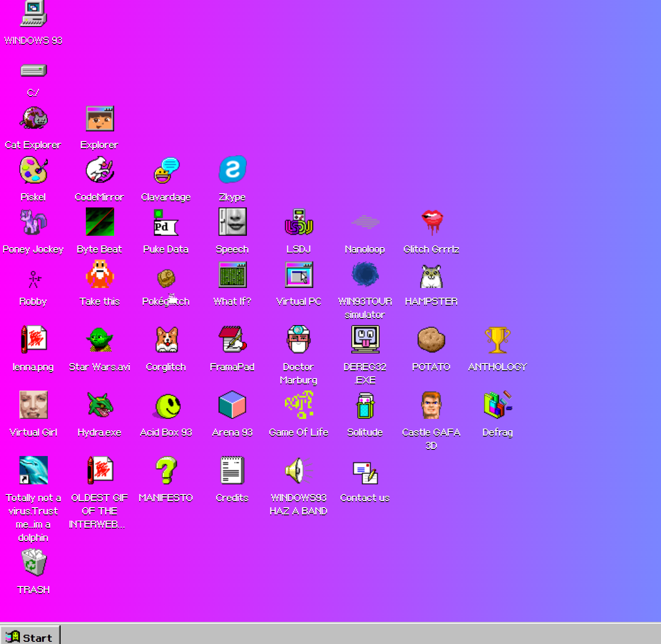The height and width of the screenshot is (644, 661).
Task: Open the C:/ drive icon
Action: click(x=33, y=70)
